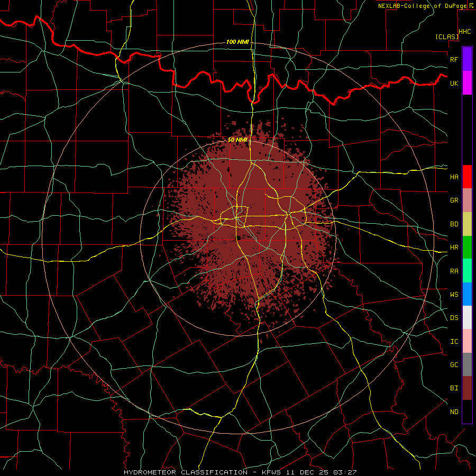Click the '100 NMI' range ring label
This screenshot has width=476, height=476.
point(237,42)
